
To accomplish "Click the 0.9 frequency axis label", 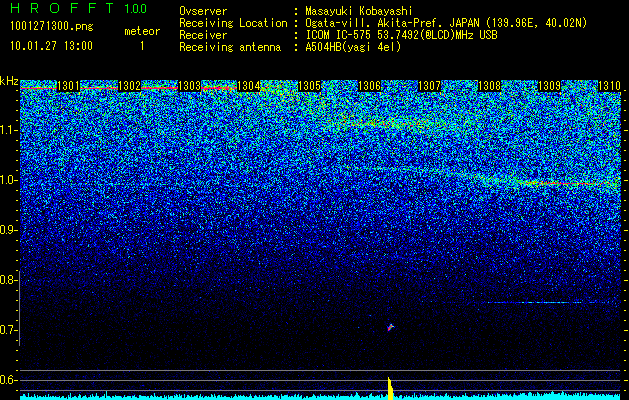I will pos(8,230).
